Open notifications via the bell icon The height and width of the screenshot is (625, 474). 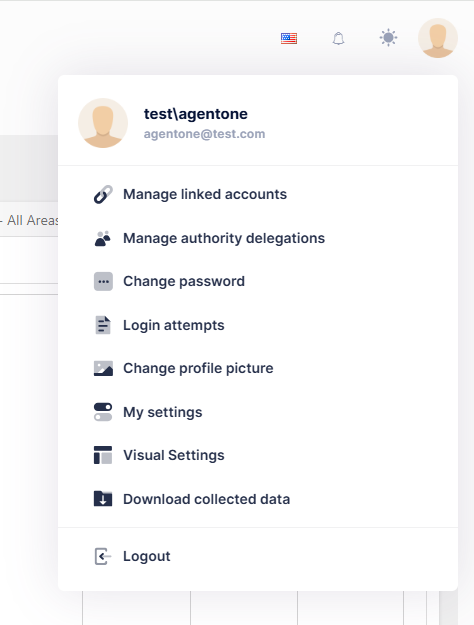click(338, 38)
